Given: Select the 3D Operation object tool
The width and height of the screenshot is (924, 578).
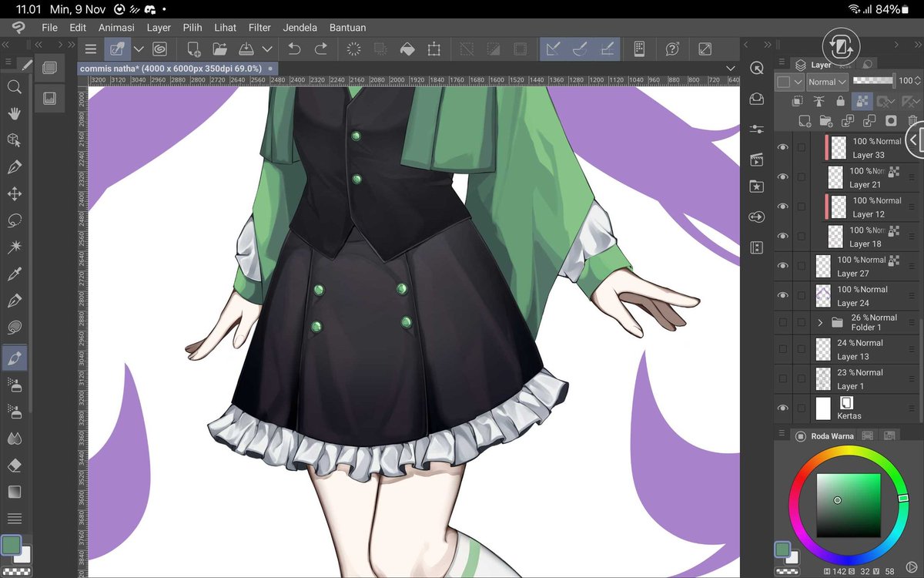Looking at the screenshot, I should pyautogui.click(x=14, y=140).
